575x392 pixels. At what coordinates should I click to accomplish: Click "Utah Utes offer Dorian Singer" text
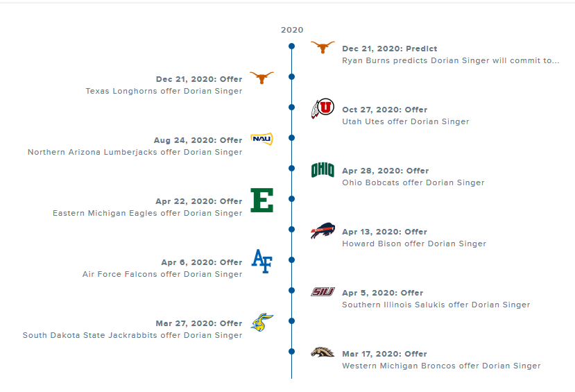click(x=405, y=121)
